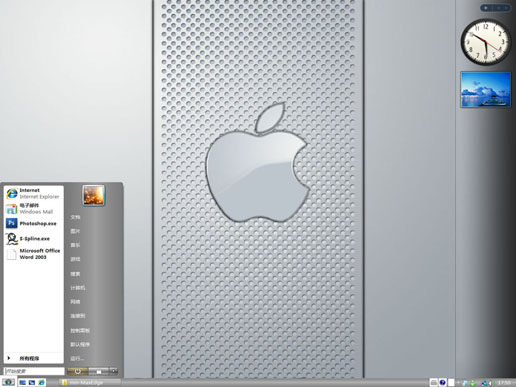The image size is (516, 387).
Task: Open Microsoft Office Word 2003
Action: pyautogui.click(x=33, y=254)
